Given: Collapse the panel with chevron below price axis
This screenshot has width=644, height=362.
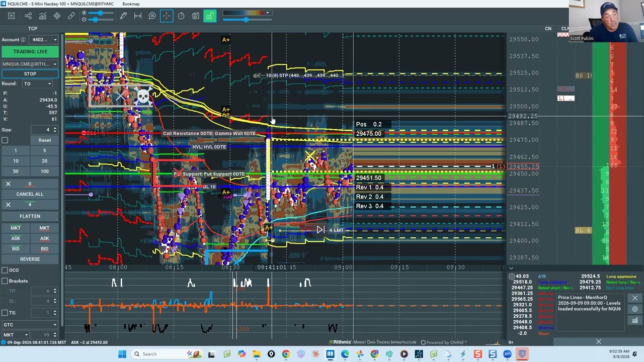Looking at the screenshot, I should tap(511, 268).
